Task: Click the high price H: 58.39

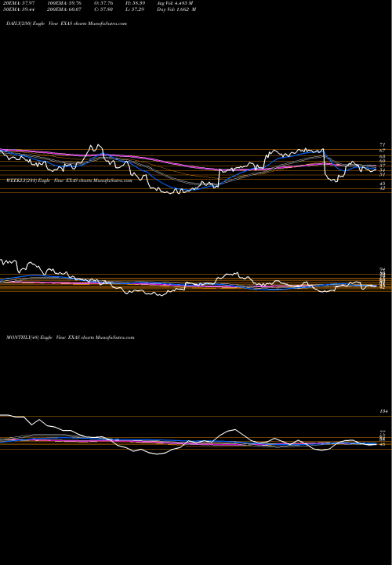Action: click(x=135, y=3)
